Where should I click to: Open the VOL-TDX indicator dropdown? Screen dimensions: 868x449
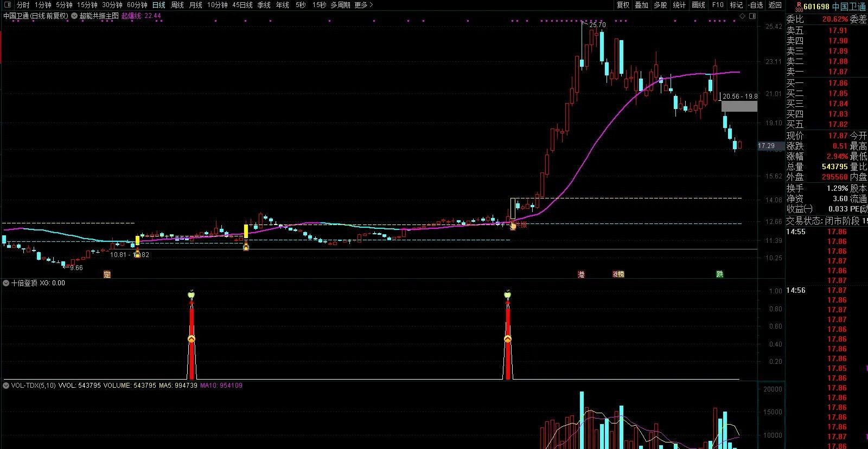6,386
